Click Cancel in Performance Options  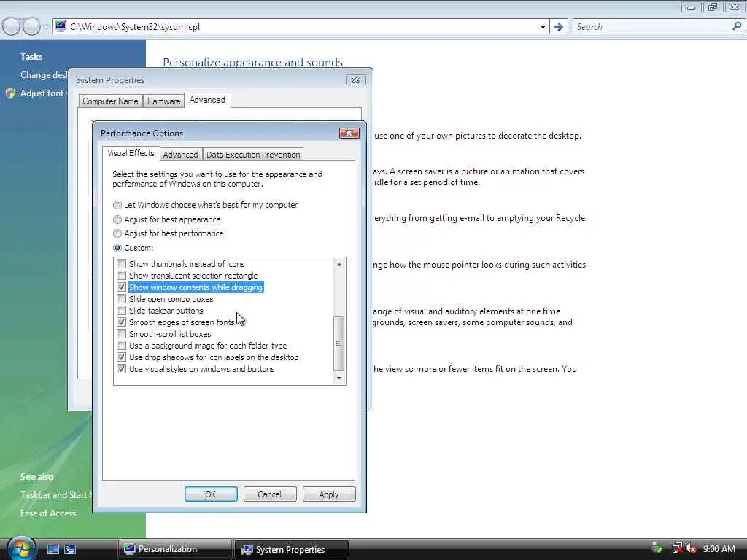[x=270, y=494]
